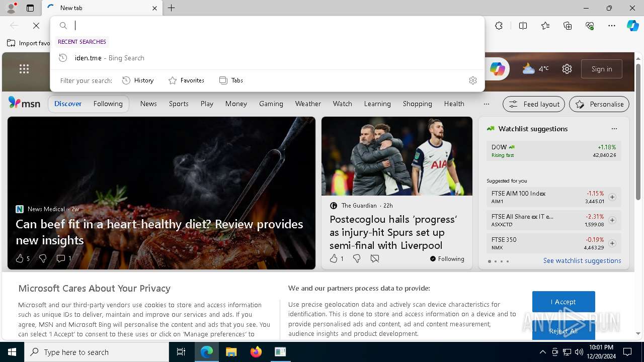Open Feed layout options
Image resolution: width=644 pixels, height=362 pixels.
point(534,104)
